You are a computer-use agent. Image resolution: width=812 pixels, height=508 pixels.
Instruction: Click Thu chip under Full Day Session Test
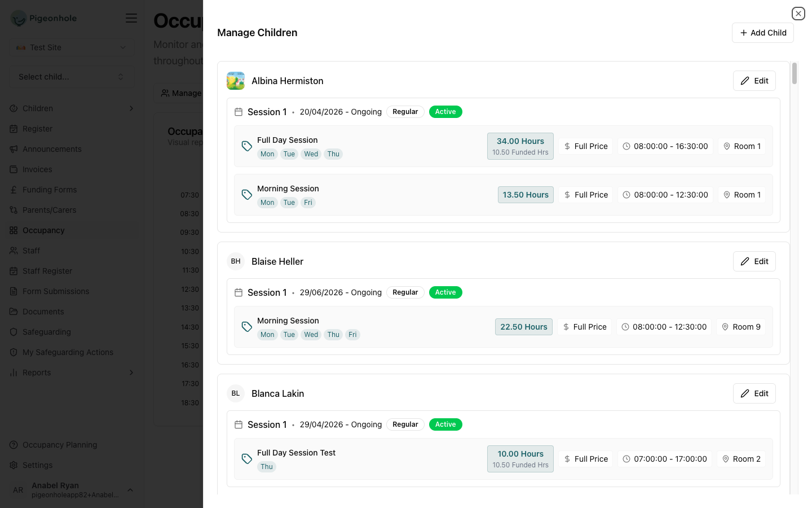267,467
